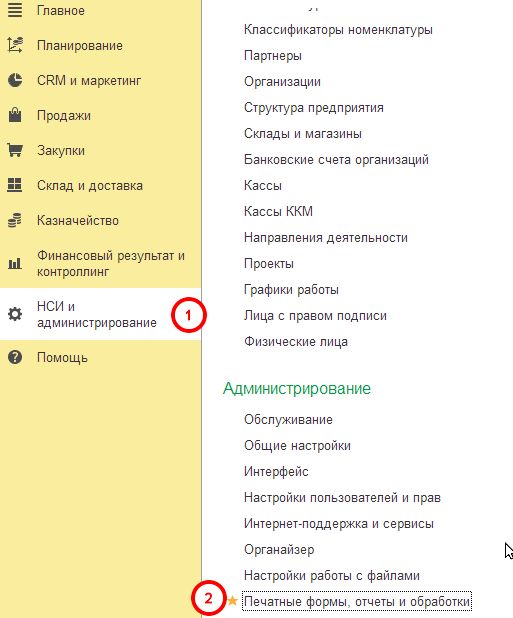The height and width of the screenshot is (618, 513).
Task: Click the Помощь question mark icon
Action: coord(15,357)
